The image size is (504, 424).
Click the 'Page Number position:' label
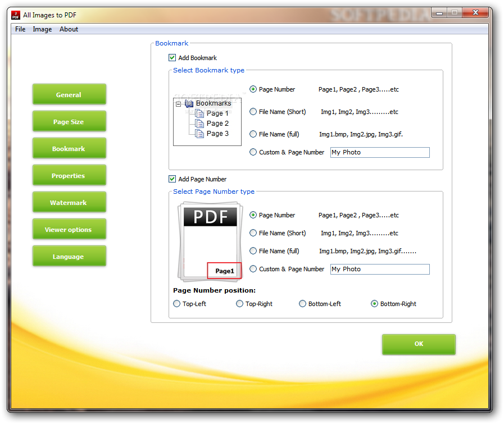[215, 291]
